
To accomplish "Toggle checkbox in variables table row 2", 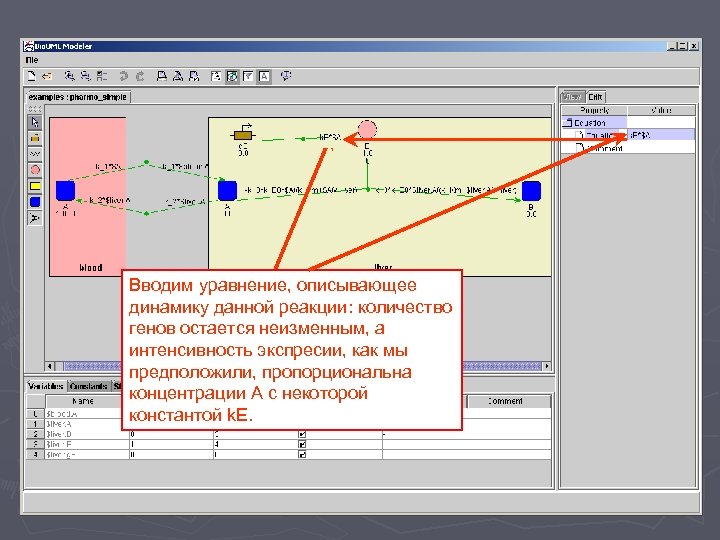I will [302, 434].
